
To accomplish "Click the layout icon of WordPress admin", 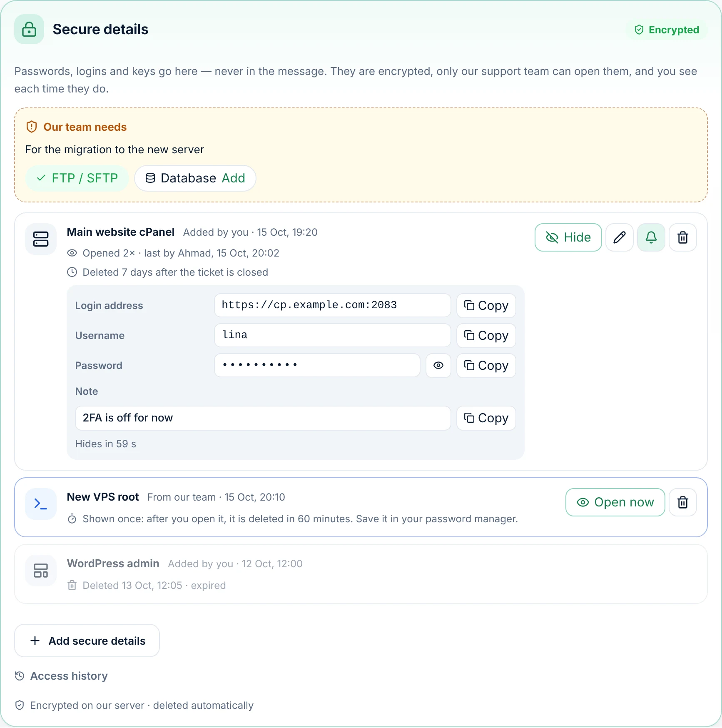I will pyautogui.click(x=41, y=571).
